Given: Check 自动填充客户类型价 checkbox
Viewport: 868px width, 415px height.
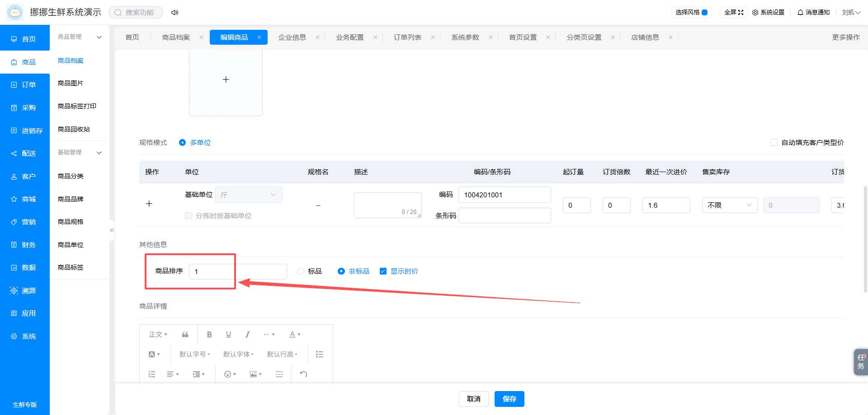Looking at the screenshot, I should (x=774, y=143).
